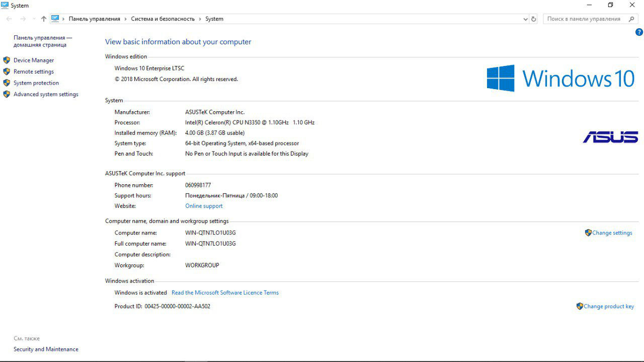This screenshot has width=644, height=362.
Task: Open the Online support link
Action: coord(204,205)
